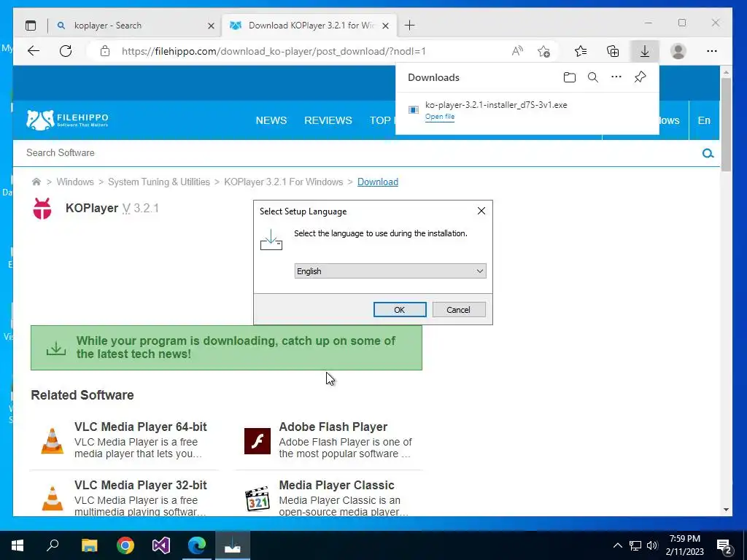This screenshot has width=747, height=560.
Task: Click the Media Player Classic icon
Action: click(258, 499)
